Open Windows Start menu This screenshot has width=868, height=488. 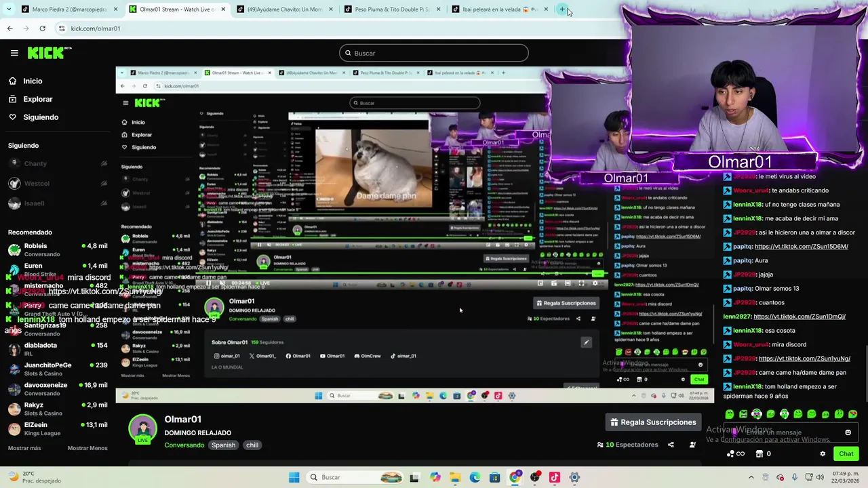[x=294, y=477]
